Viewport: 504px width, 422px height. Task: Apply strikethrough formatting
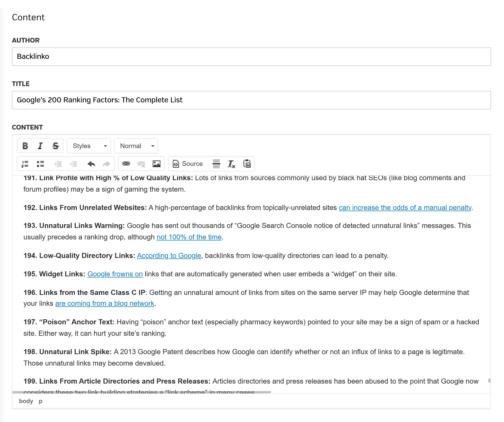coord(55,146)
